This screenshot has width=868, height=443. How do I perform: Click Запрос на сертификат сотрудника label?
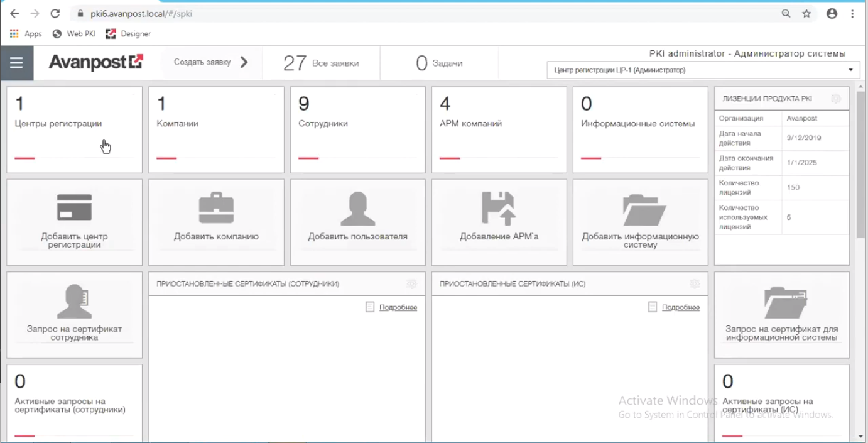74,333
